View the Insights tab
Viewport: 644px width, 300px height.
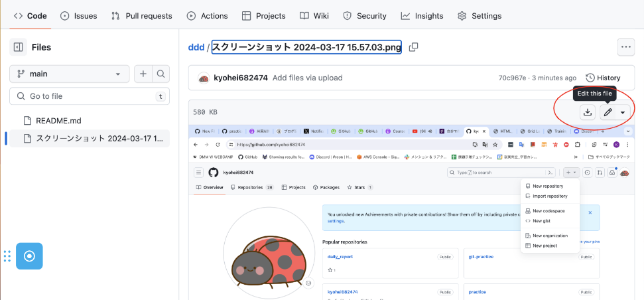(x=422, y=16)
